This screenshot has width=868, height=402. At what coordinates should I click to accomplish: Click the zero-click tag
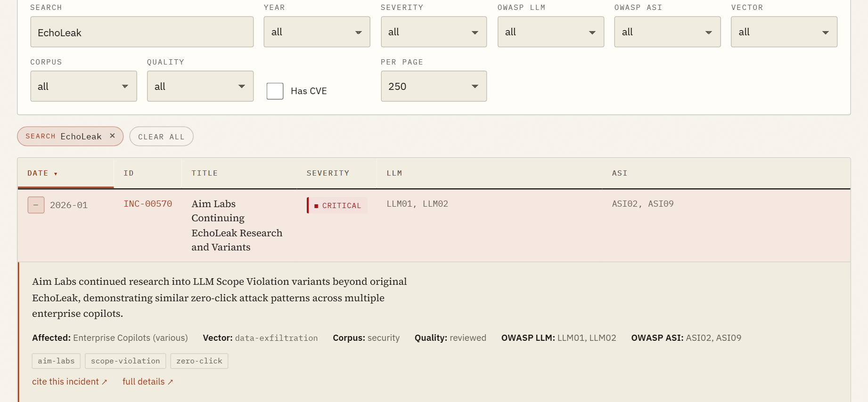[199, 361]
